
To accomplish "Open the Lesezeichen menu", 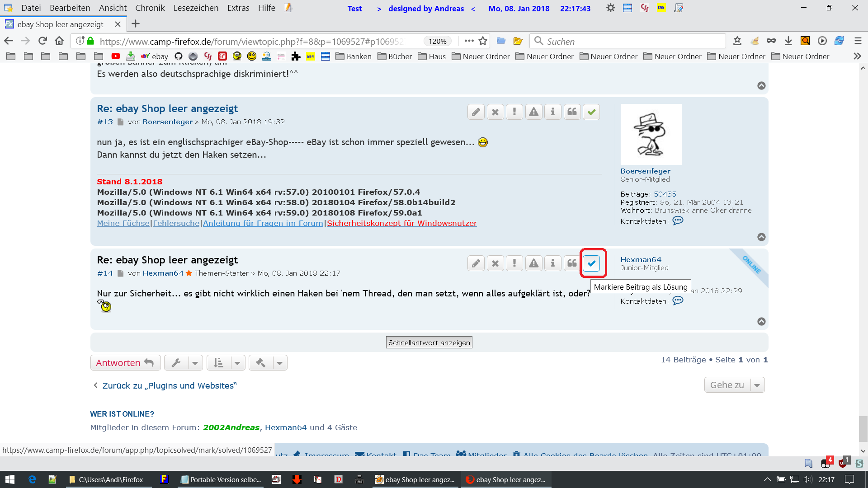I will pyautogui.click(x=195, y=8).
